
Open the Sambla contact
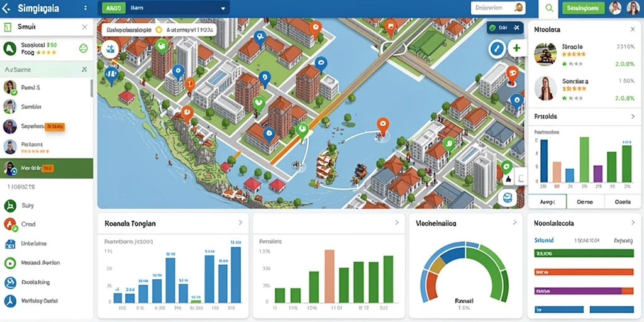click(47, 107)
